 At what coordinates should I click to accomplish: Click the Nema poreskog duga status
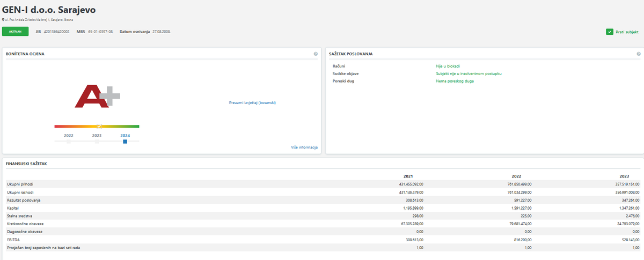coord(455,81)
